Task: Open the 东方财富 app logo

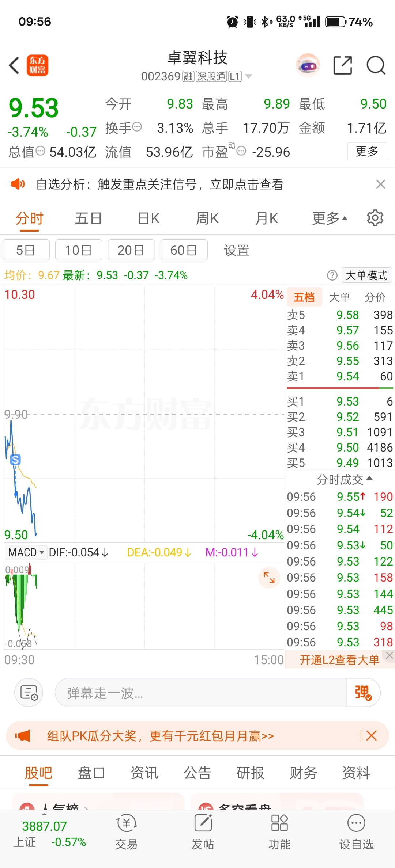Action: click(37, 65)
